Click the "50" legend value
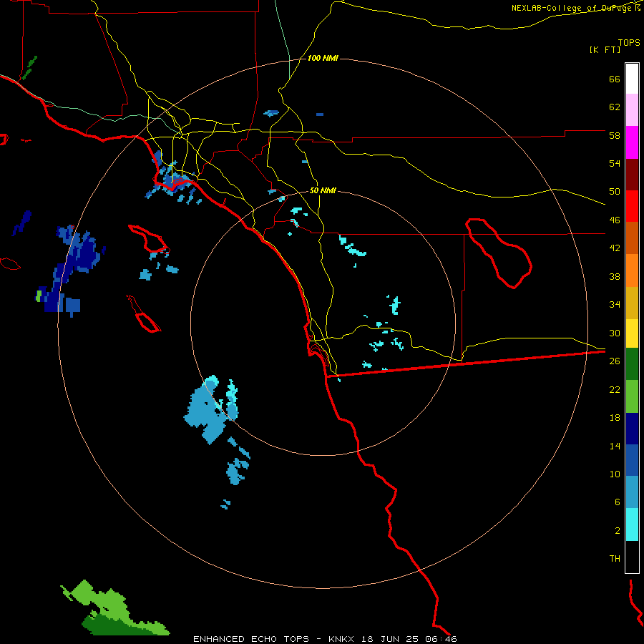The width and height of the screenshot is (644, 644). point(615,192)
